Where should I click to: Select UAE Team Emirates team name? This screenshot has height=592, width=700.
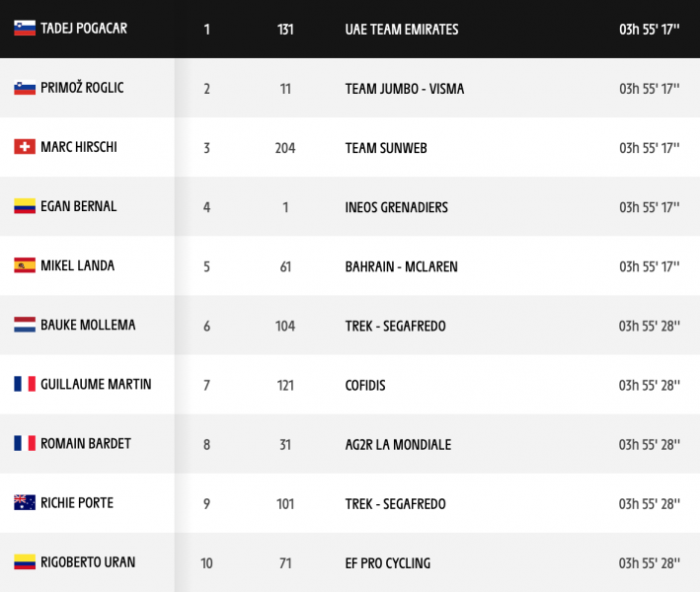[x=402, y=30]
